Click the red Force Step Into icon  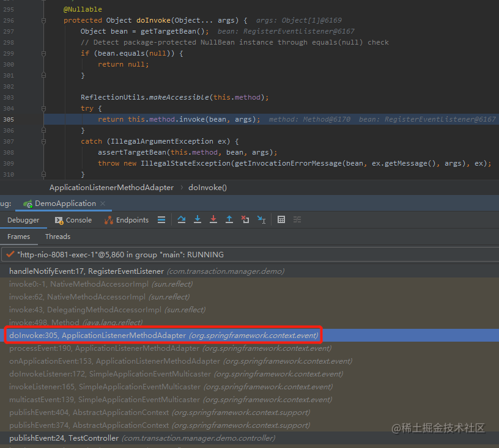[213, 219]
